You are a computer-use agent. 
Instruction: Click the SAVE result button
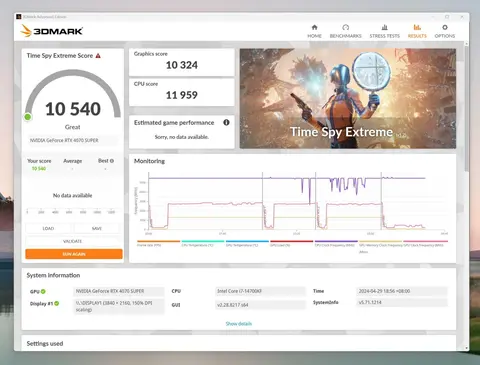(x=97, y=228)
